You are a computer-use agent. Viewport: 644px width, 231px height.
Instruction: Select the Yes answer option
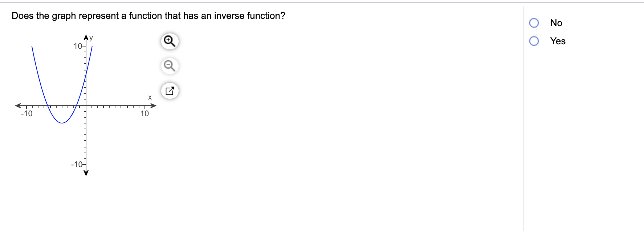click(x=534, y=41)
